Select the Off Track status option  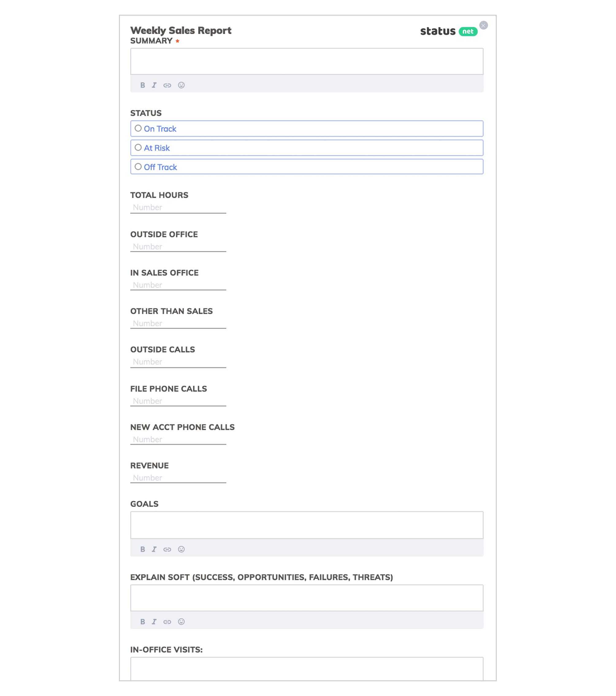coord(138,166)
